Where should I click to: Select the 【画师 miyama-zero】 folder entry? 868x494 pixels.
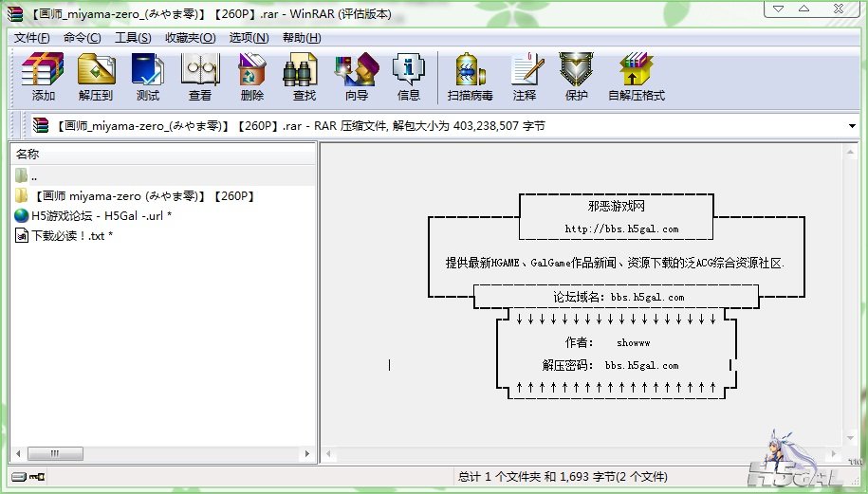pyautogui.click(x=142, y=196)
